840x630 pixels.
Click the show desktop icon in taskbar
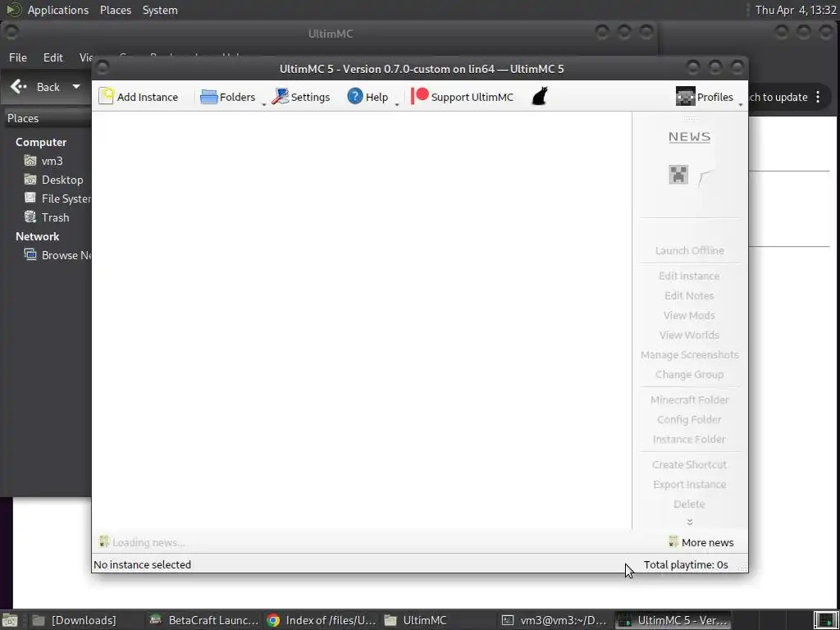(x=11, y=620)
